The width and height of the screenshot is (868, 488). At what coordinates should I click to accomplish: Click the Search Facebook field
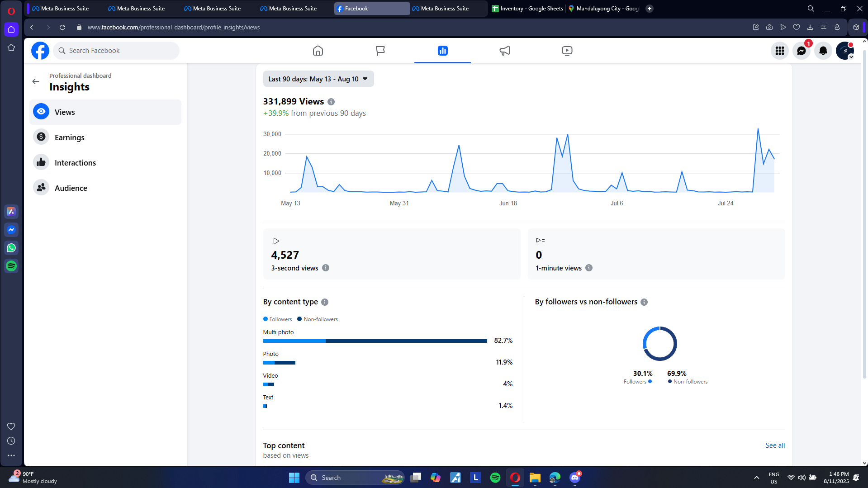click(x=116, y=51)
